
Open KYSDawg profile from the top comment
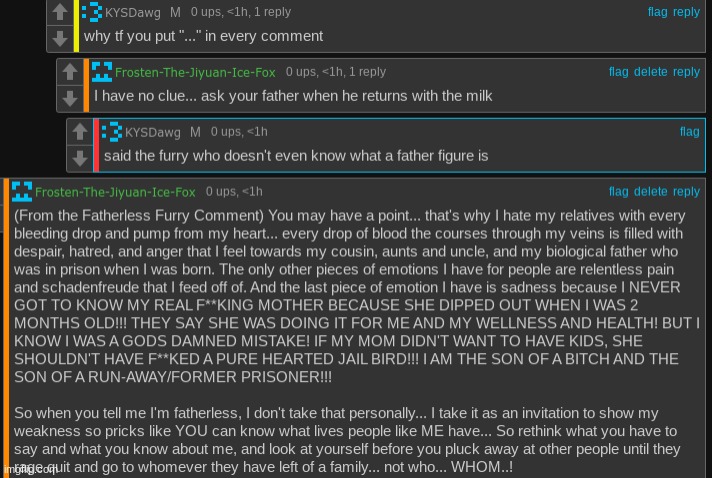[133, 13]
